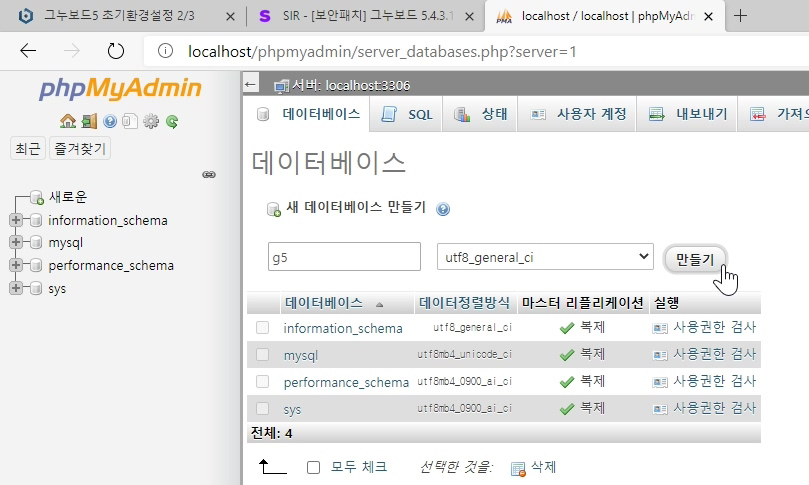Viewport: 809px width, 485px height.
Task: Close the phpMyAdmin browser tab
Action: 709,17
